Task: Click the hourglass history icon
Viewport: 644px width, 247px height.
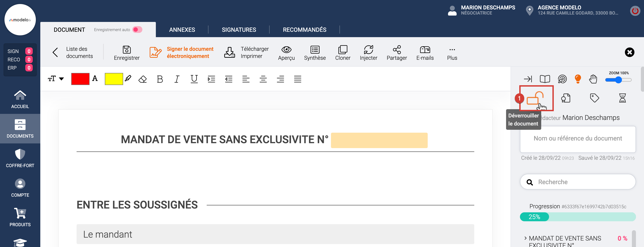Action: click(622, 98)
